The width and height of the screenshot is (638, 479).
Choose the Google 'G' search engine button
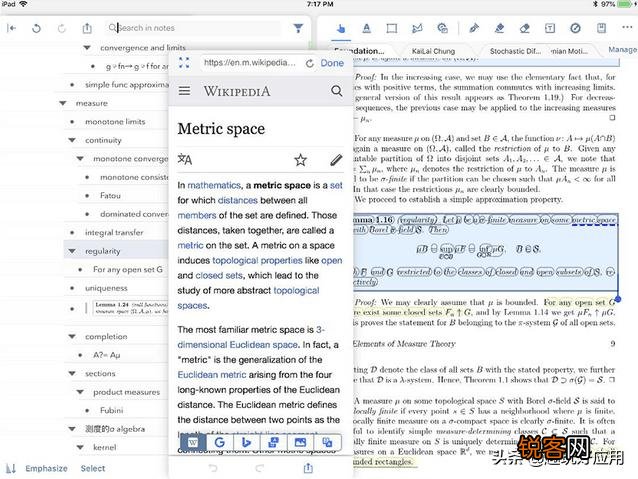click(220, 442)
